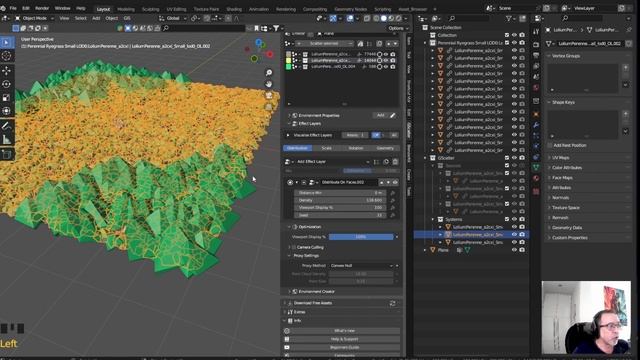Open the Object Data green triangle tab
640x360 pixels.
tap(536, 167)
